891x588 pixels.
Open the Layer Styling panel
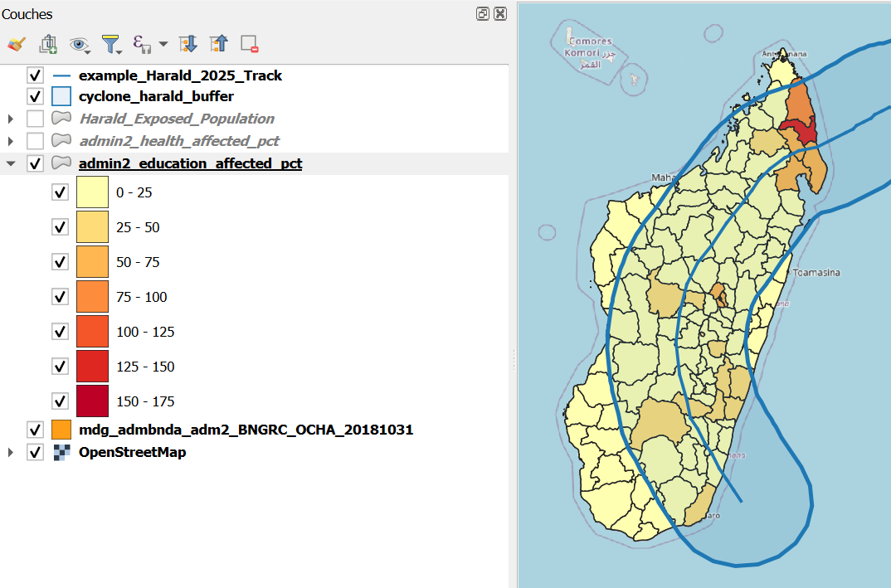click(15, 43)
